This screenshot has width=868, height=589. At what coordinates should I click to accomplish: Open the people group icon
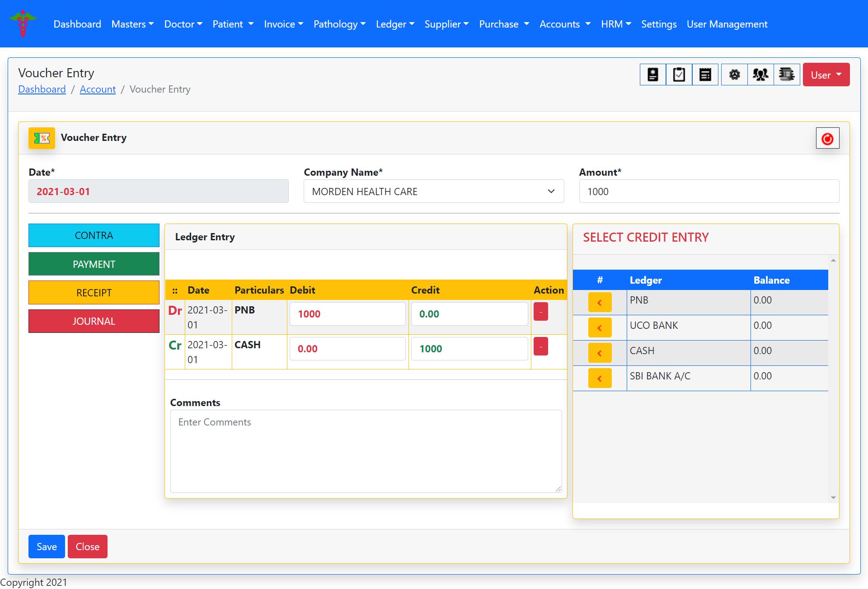(x=760, y=75)
